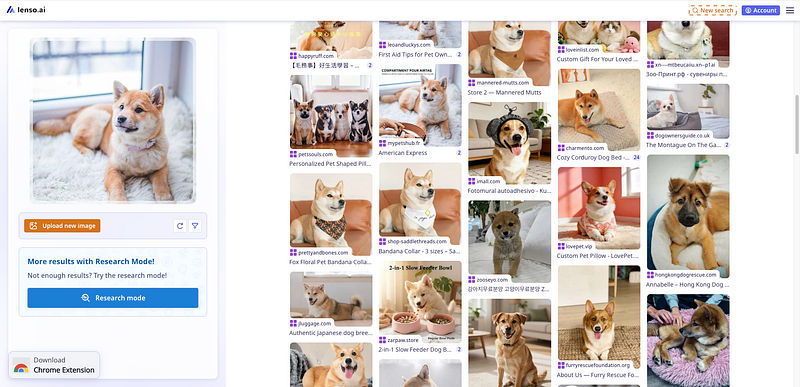Open Fotomural autoadhesivo result title
This screenshot has width=800, height=387.
[x=509, y=191]
